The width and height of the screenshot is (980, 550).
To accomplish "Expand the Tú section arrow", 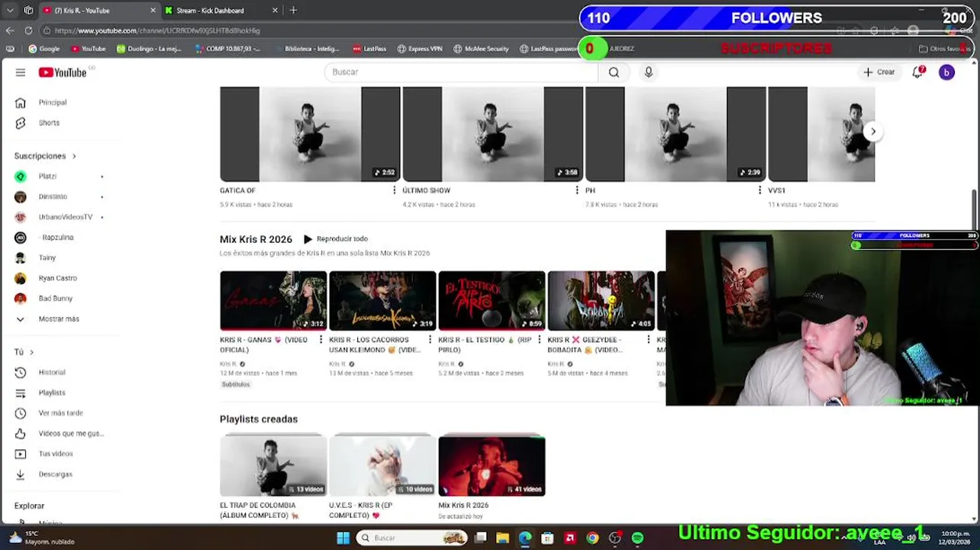I will 31,352.
